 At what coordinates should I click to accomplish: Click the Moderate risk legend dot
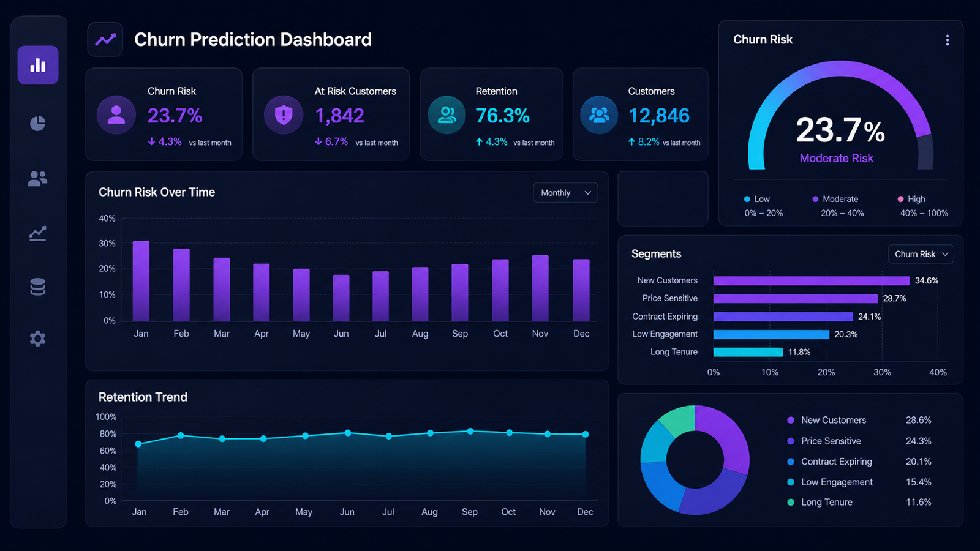[x=815, y=199]
